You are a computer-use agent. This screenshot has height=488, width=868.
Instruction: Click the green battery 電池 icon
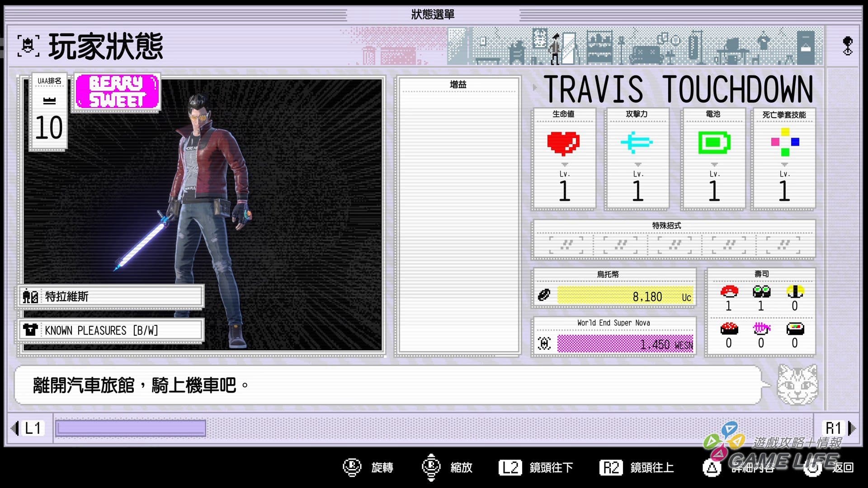pos(714,143)
